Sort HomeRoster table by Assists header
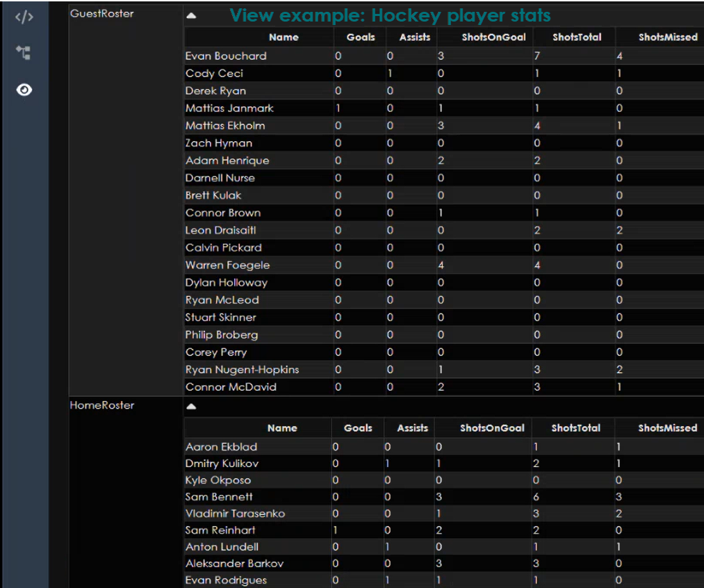Viewport: 704px width, 588px height. [x=413, y=428]
